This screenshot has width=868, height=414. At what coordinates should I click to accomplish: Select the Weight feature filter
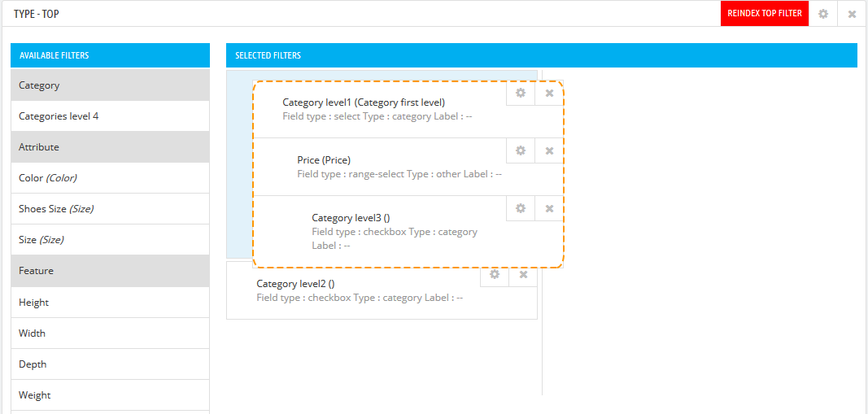110,395
